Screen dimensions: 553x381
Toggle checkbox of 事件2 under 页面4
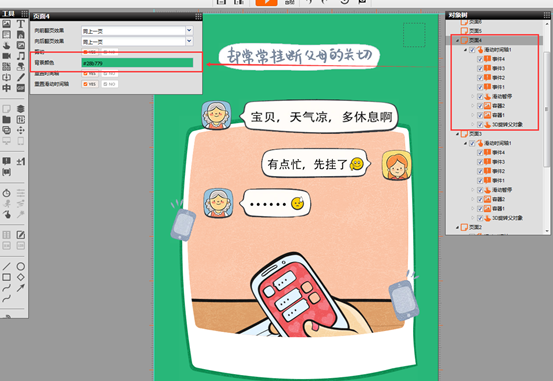[x=480, y=78]
